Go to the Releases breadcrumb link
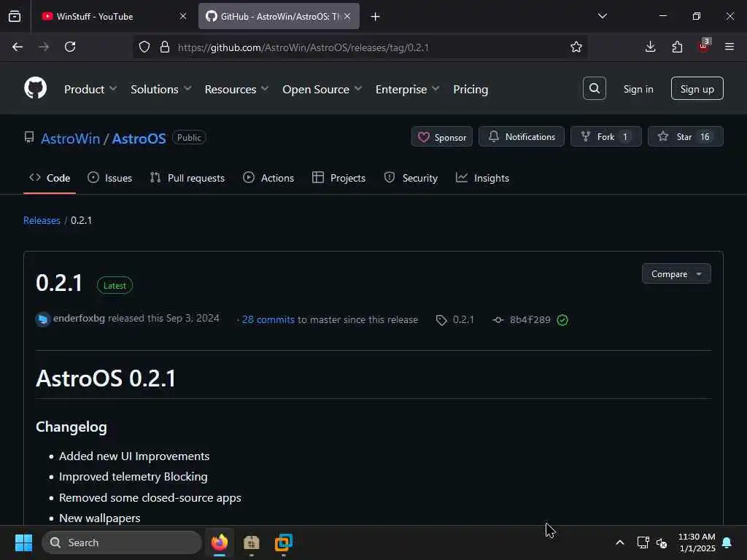This screenshot has width=747, height=560. click(42, 220)
